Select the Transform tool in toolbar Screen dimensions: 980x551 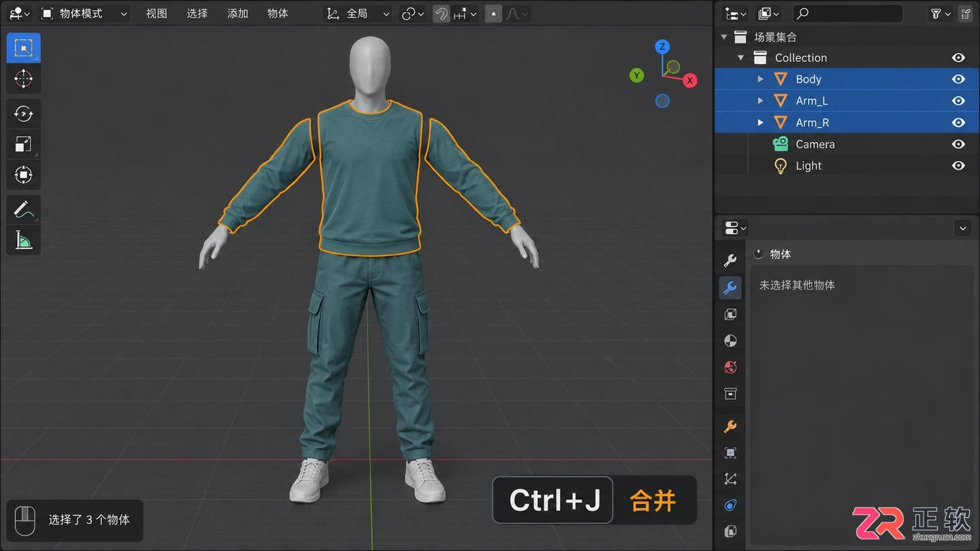click(23, 175)
